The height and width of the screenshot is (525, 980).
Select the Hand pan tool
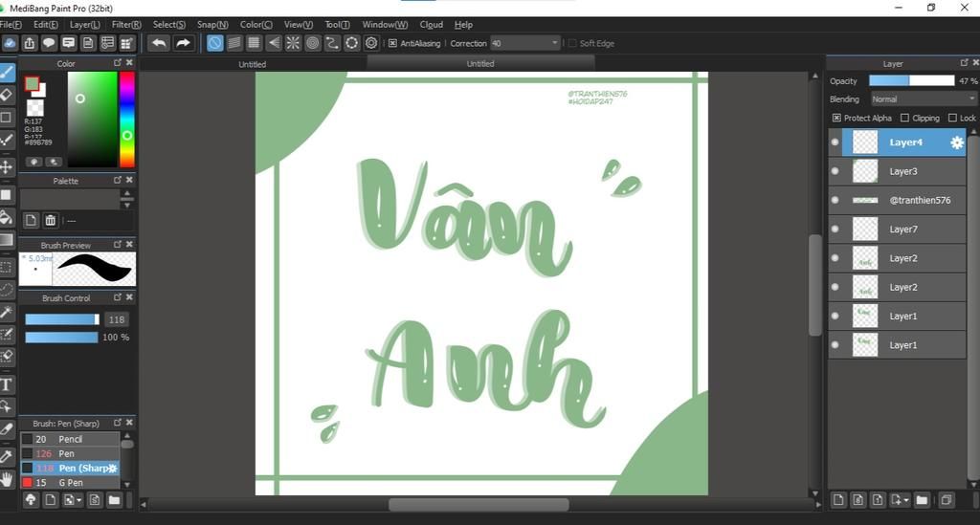(7, 479)
